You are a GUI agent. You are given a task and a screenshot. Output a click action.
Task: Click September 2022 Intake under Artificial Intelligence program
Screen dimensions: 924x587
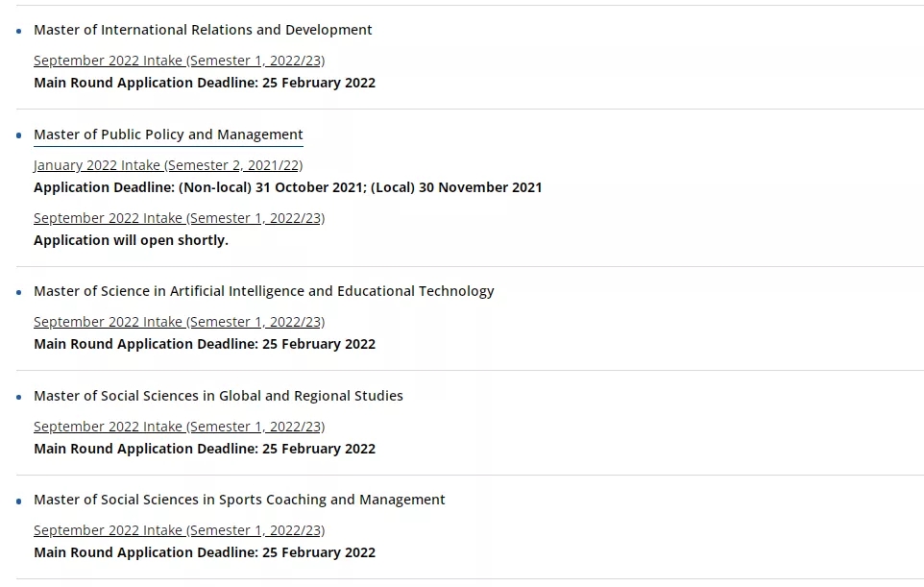[179, 322]
